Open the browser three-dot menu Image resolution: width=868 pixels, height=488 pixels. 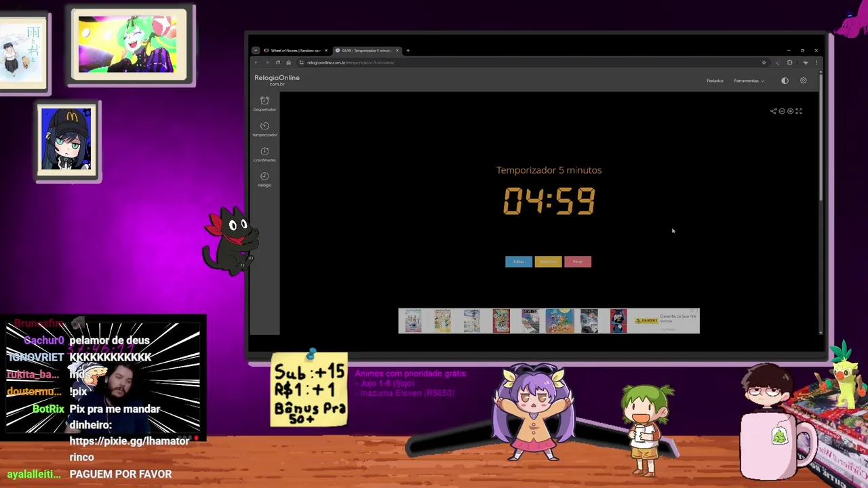click(x=816, y=62)
